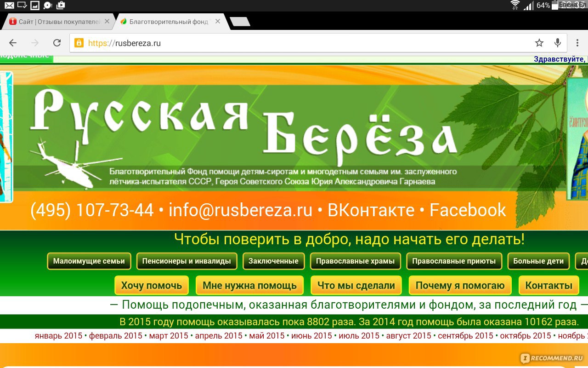This screenshot has width=588, height=368.
Task: Click the 'Мне нужна помощь' button
Action: pyautogui.click(x=249, y=285)
